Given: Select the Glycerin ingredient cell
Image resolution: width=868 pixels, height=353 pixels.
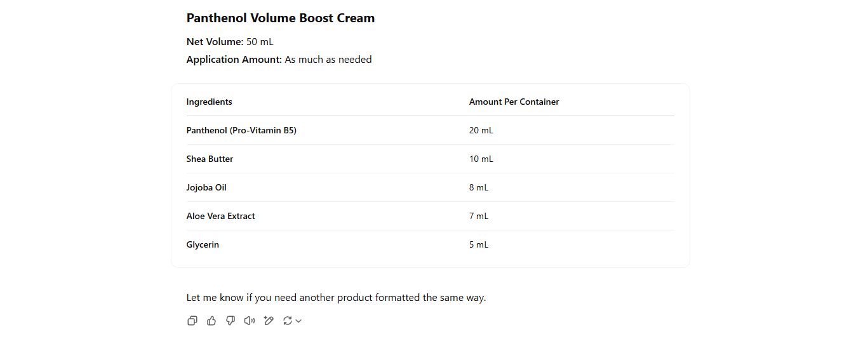Looking at the screenshot, I should click(203, 245).
